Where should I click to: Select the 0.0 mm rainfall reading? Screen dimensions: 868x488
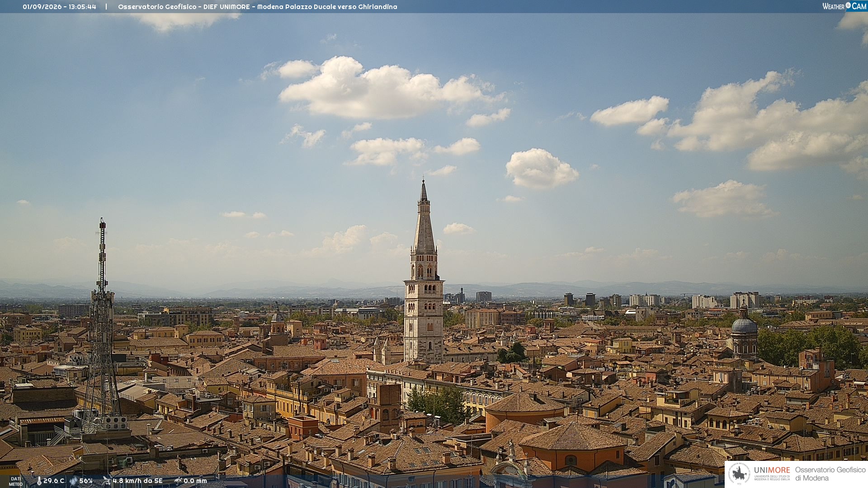point(195,481)
